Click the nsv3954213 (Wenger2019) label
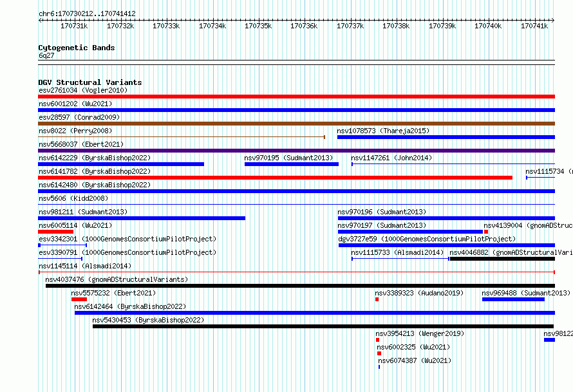 coord(420,333)
